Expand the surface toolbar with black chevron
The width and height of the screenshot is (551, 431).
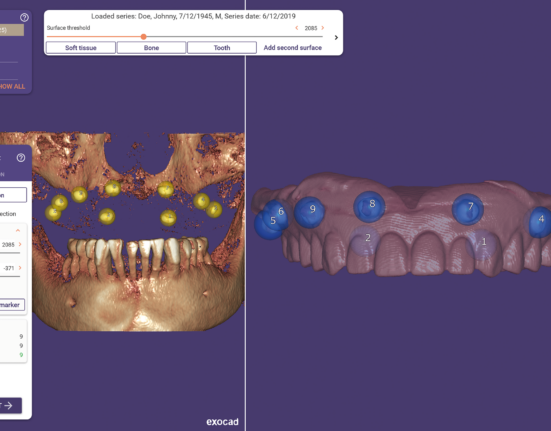pyautogui.click(x=336, y=37)
